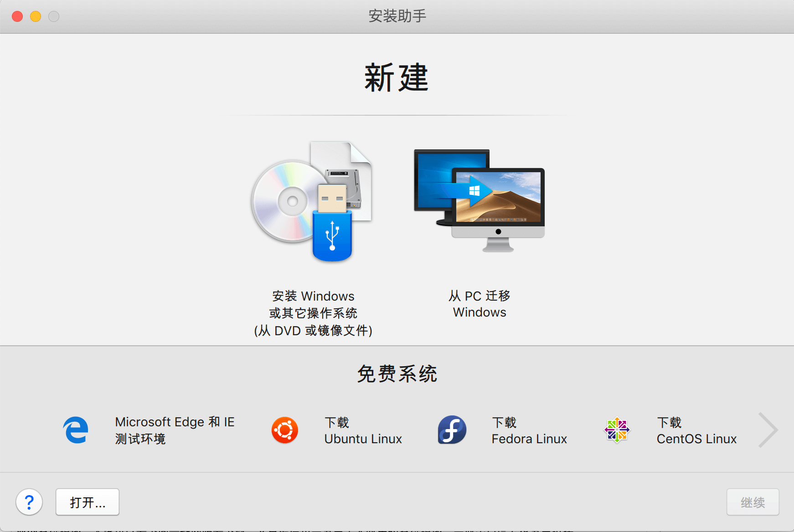
Task: Select 下载 Ubuntu Linux text
Action: 363,430
